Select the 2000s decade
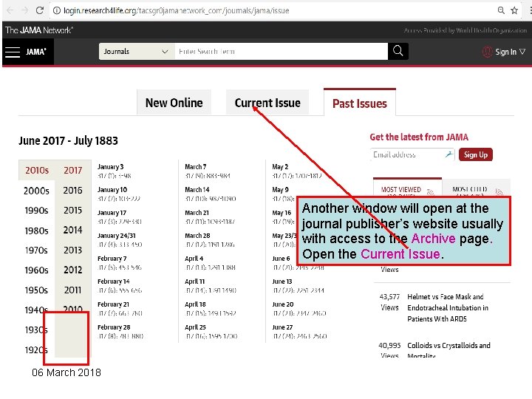Screen dimensions: 532x399 36,191
